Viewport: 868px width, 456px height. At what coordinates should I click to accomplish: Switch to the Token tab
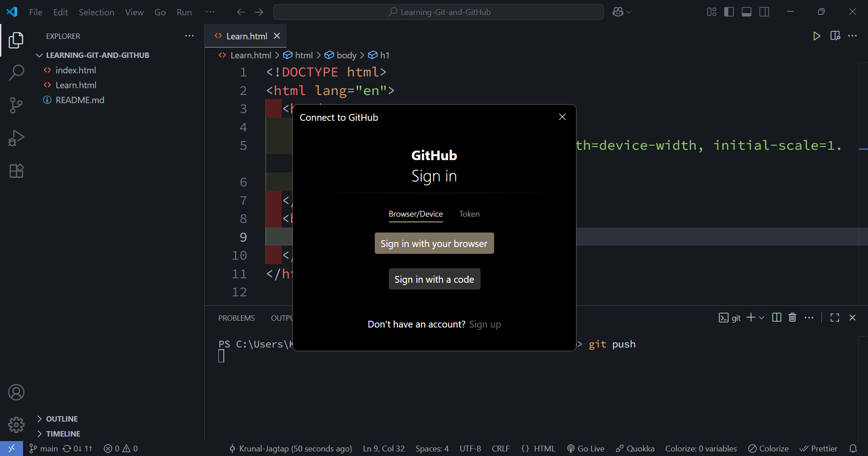(469, 214)
